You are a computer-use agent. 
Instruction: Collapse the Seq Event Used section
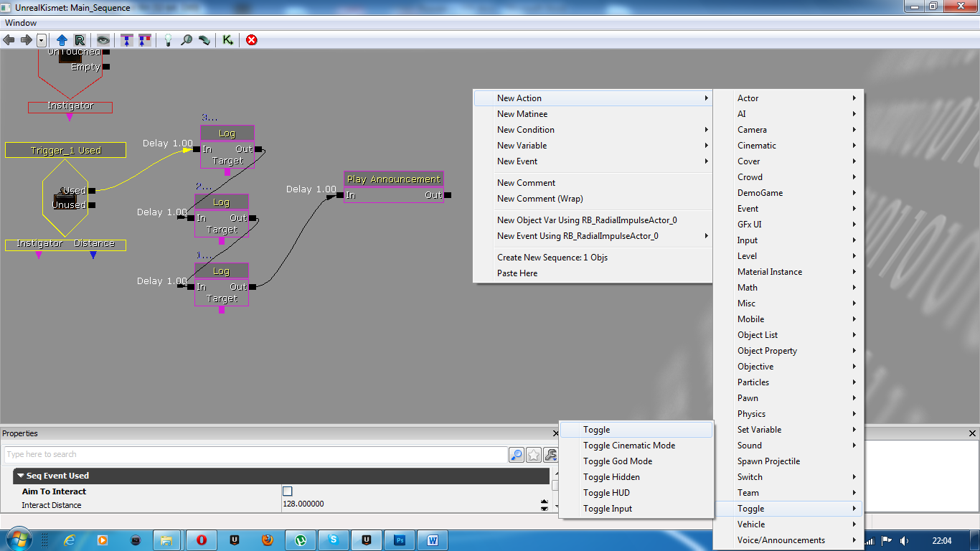[22, 476]
